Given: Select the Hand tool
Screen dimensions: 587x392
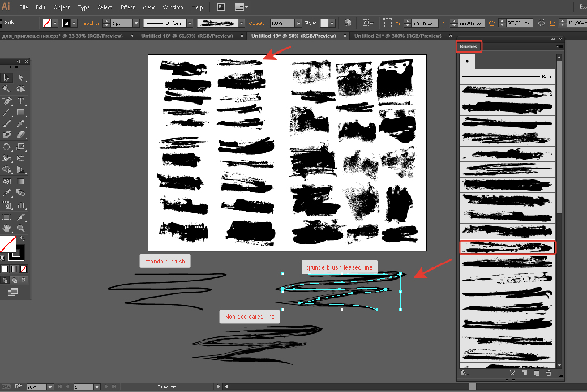Looking at the screenshot, I should (x=7, y=228).
